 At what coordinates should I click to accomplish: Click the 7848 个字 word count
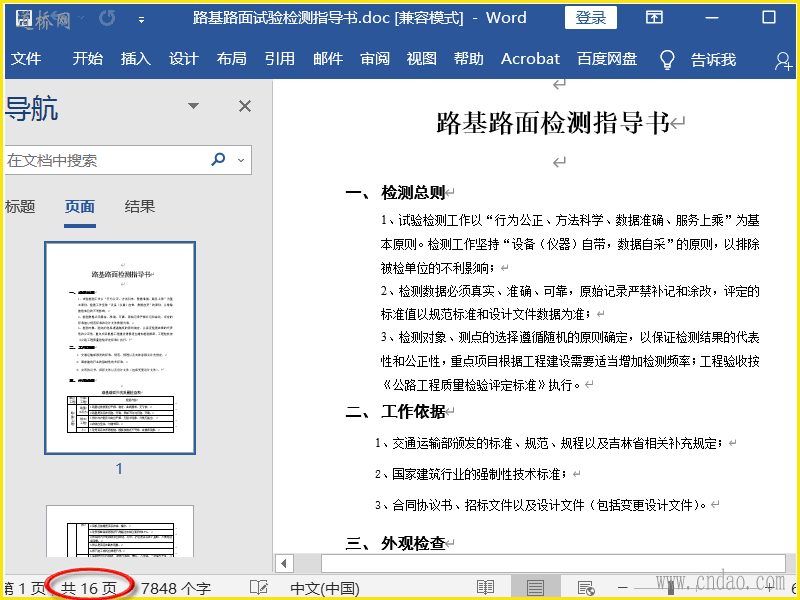[x=176, y=589]
